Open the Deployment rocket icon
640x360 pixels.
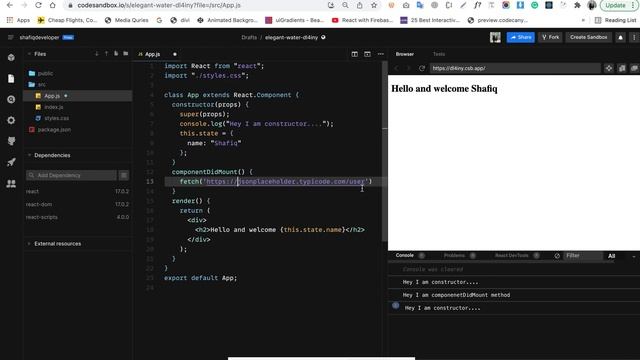11,162
